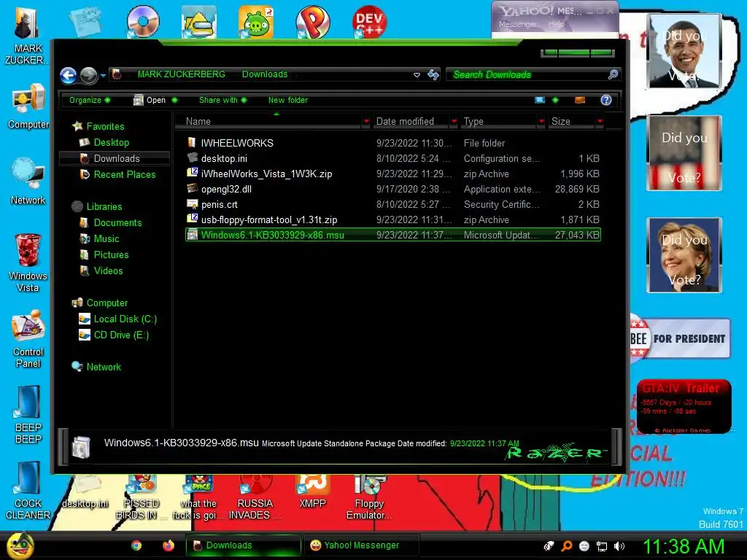Screen dimensions: 747x560
Task: Open the Documents library
Action: (111, 222)
